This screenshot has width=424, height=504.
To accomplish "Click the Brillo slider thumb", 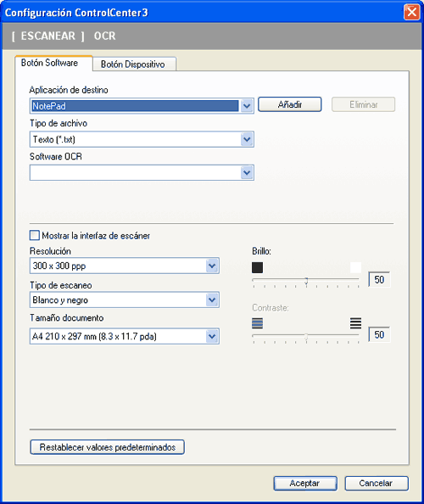I will point(306,281).
